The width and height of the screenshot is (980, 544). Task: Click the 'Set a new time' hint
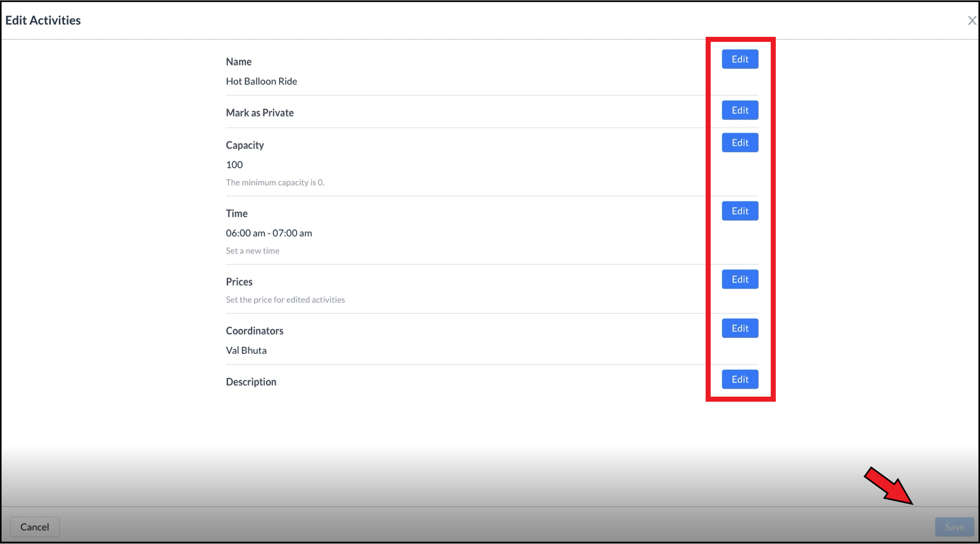point(252,251)
